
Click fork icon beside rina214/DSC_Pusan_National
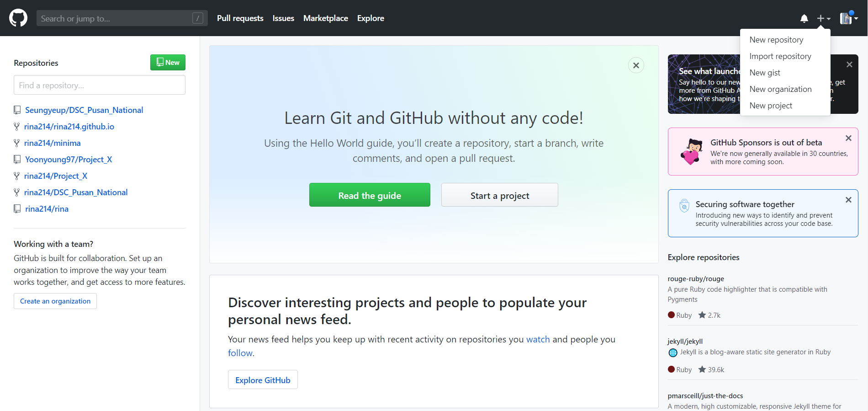[x=17, y=192]
